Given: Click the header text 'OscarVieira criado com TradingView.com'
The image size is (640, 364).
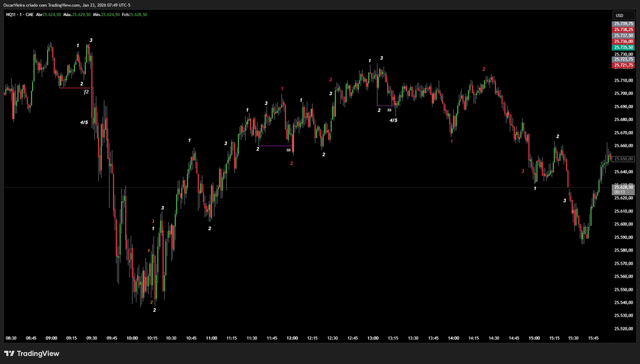Looking at the screenshot, I should tap(41, 5).
